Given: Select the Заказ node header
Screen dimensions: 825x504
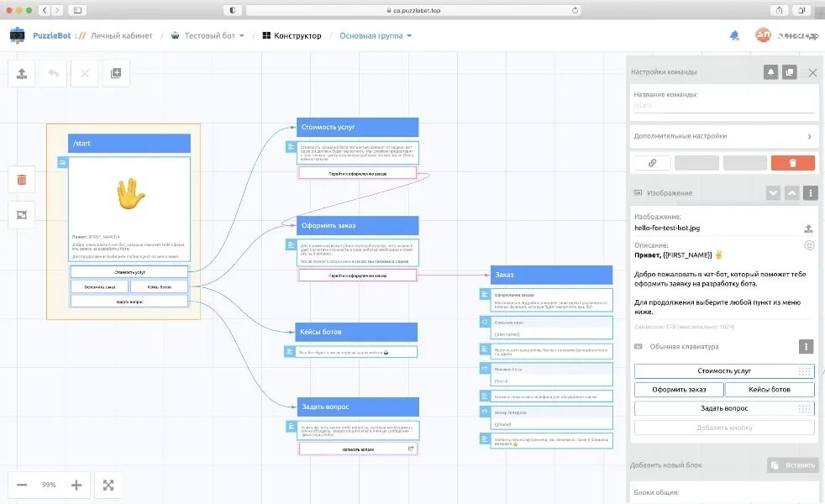Looking at the screenshot, I should tap(551, 275).
